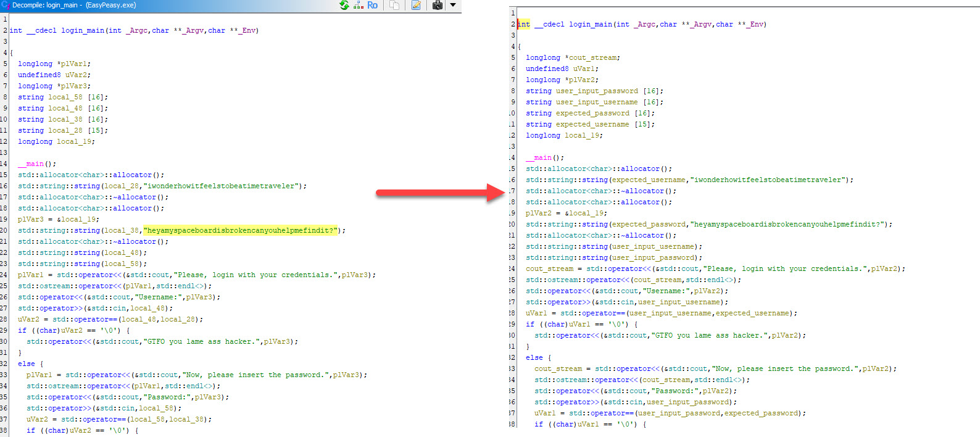The image size is (980, 437).
Task: Select the yellow highlighted password string
Action: (241, 231)
